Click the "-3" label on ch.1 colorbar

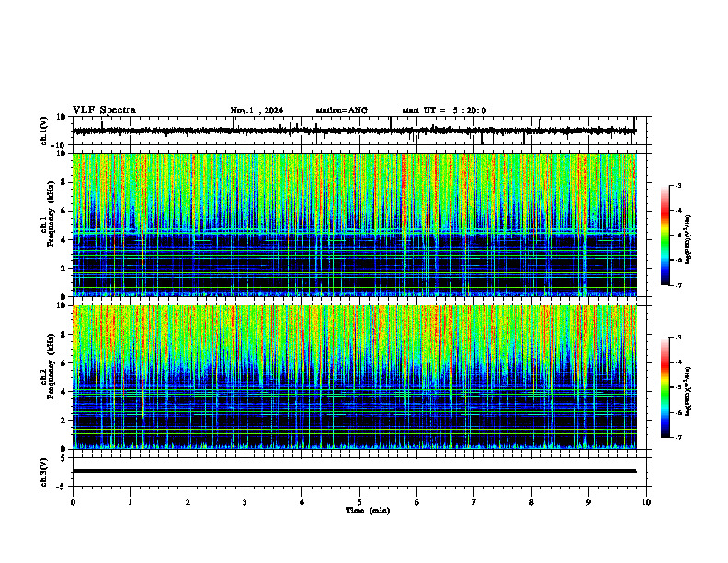click(678, 186)
